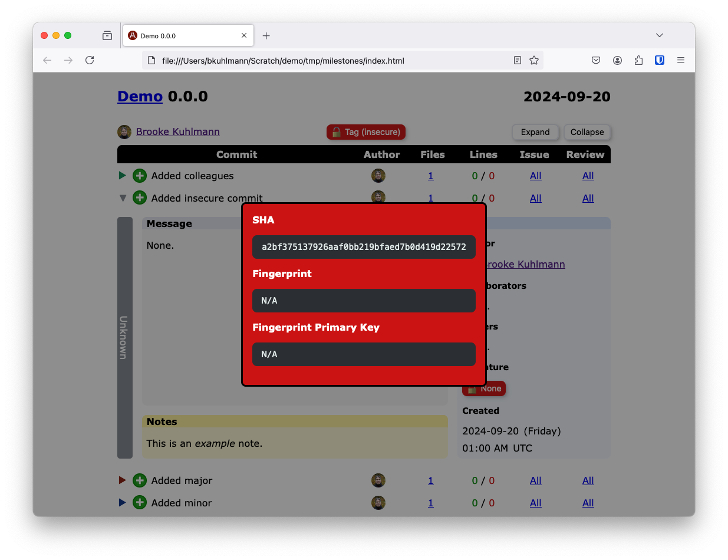Click author avatar in Added colleagues row
The width and height of the screenshot is (728, 560).
click(x=378, y=176)
